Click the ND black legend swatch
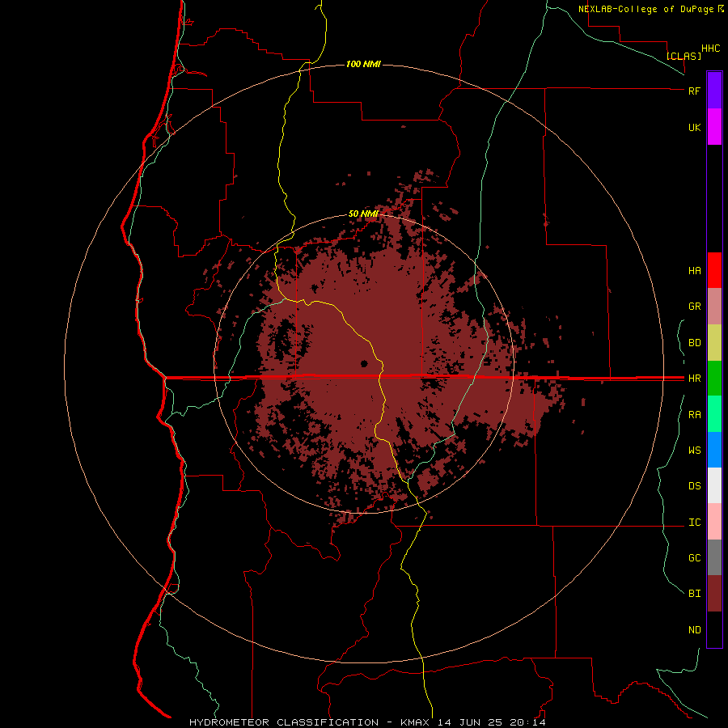This screenshot has width=728, height=728. pyautogui.click(x=714, y=629)
